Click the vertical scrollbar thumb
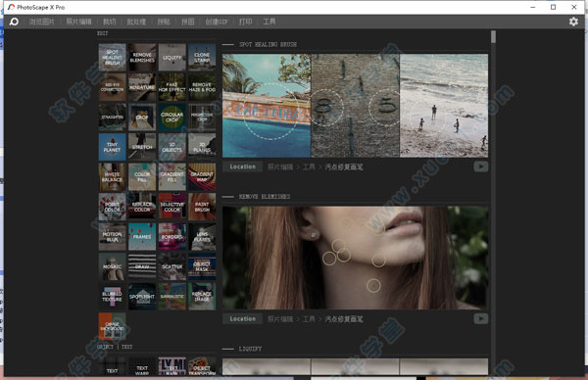Screen dimensions: 588x380 [494, 36]
